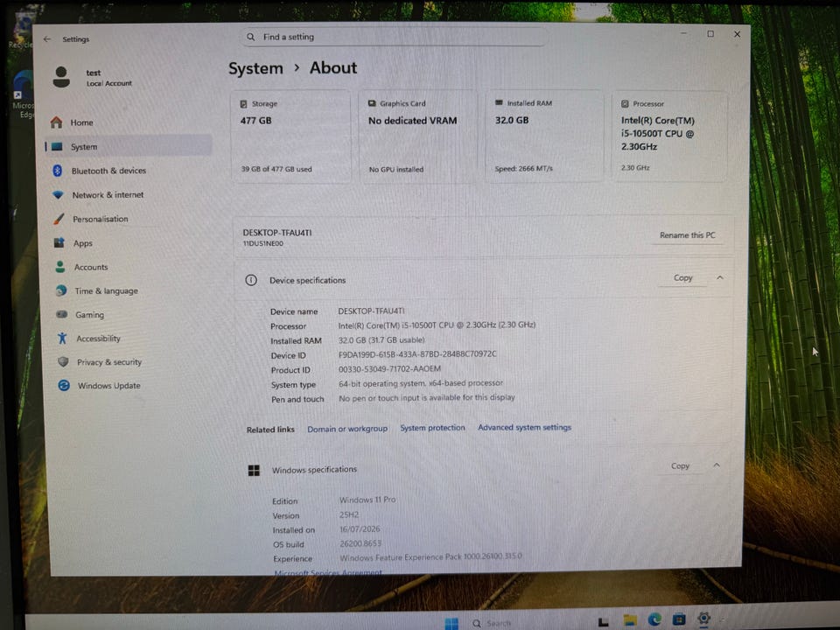
Task: Launch Microsoft Edge from the taskbar
Action: point(654,619)
